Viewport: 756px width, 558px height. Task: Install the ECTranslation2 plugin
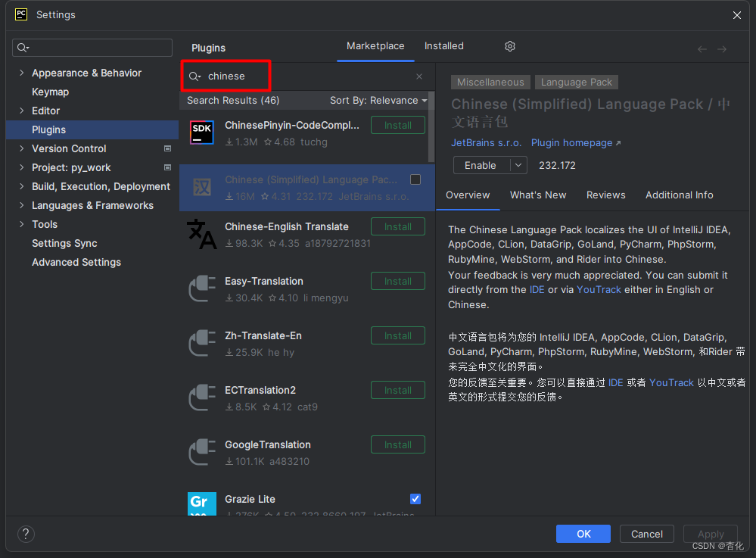[x=398, y=390]
